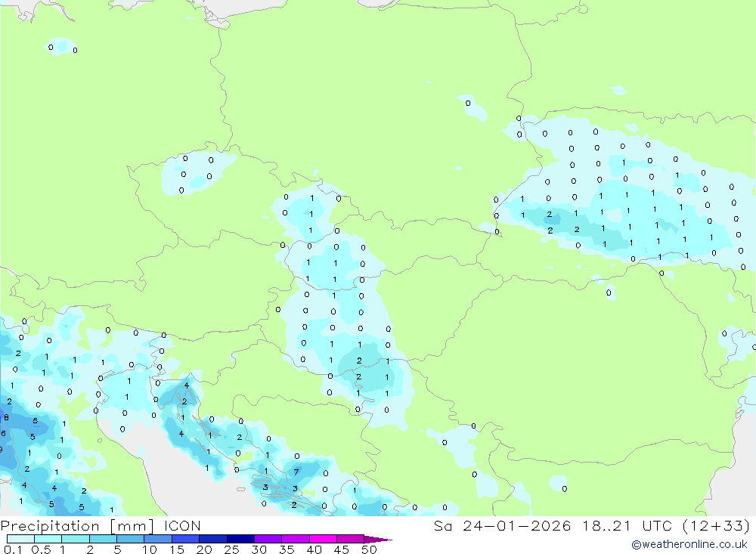Pick the 15–20 mm legend swatch
This screenshot has height=554, width=756.
185,539
